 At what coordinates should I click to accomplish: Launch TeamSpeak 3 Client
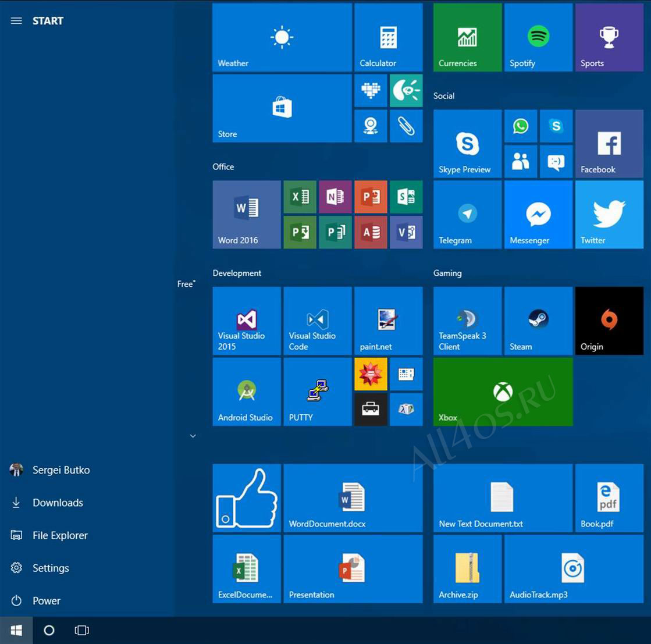pos(468,321)
